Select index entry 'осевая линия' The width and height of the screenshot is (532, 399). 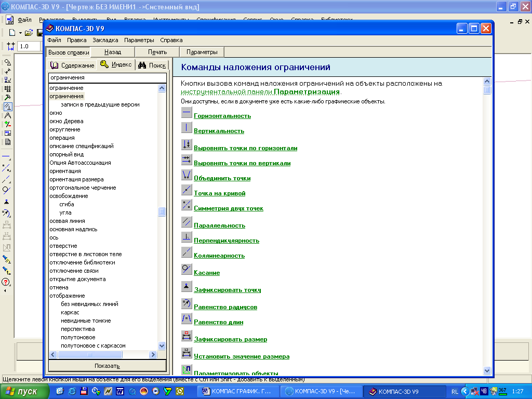pos(67,221)
